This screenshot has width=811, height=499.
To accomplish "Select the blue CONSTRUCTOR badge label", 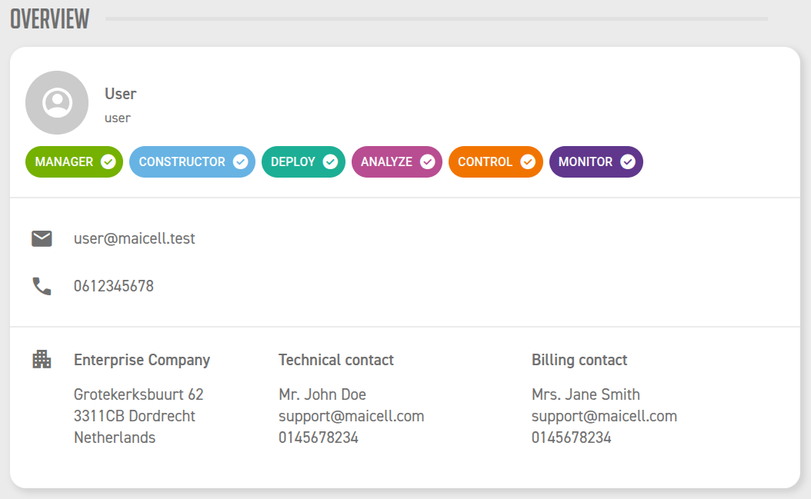I will (x=182, y=162).
